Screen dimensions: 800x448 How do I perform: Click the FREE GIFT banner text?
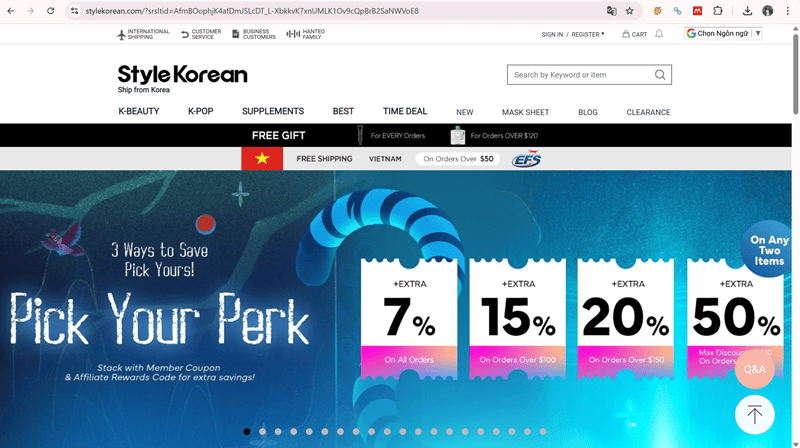pos(279,136)
